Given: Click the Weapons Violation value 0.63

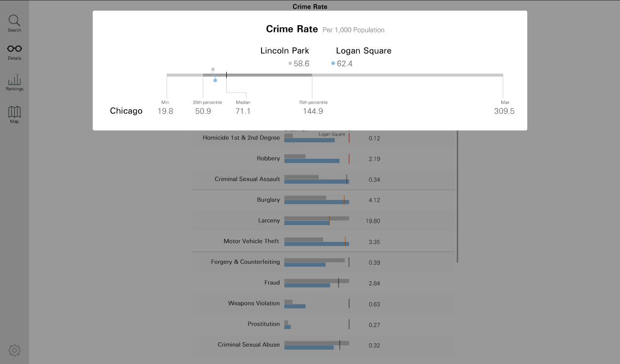Looking at the screenshot, I should (x=374, y=304).
